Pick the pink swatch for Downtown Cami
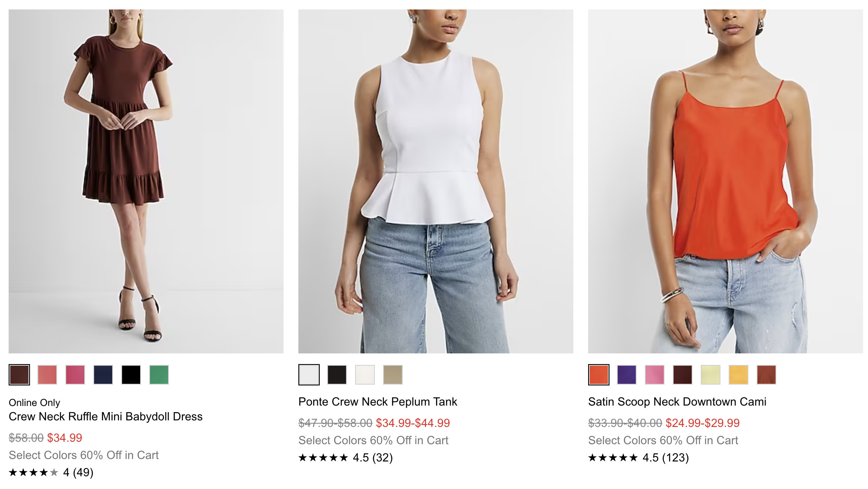The height and width of the screenshot is (489, 868). coord(655,375)
